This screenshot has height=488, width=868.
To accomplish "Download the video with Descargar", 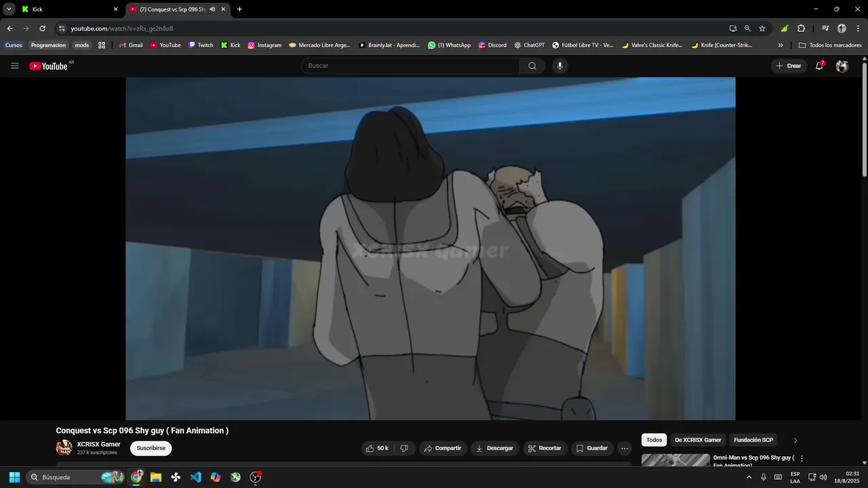I will (495, 448).
